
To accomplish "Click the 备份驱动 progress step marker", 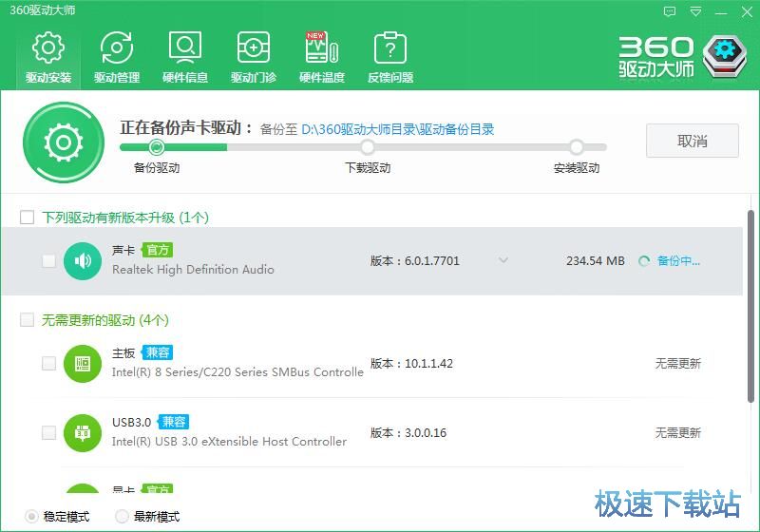I will pos(156,147).
